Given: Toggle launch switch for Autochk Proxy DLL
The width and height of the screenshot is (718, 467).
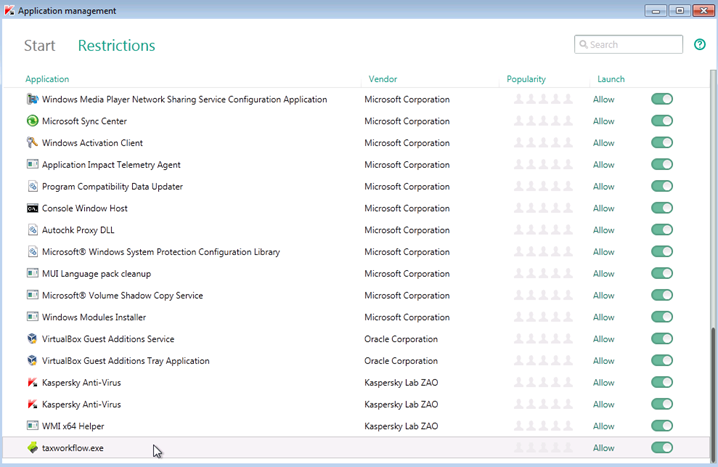Looking at the screenshot, I should (662, 230).
